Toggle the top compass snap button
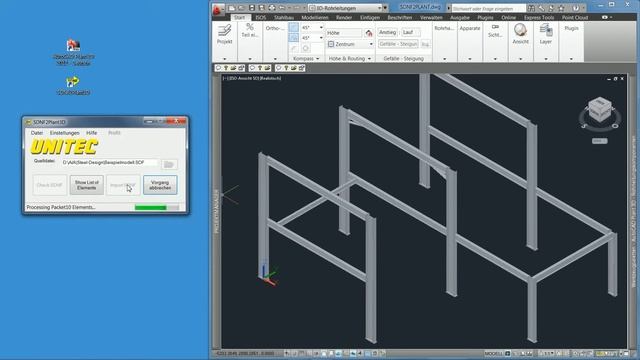Image resolution: width=640 pixels, height=360 pixels. point(293,27)
